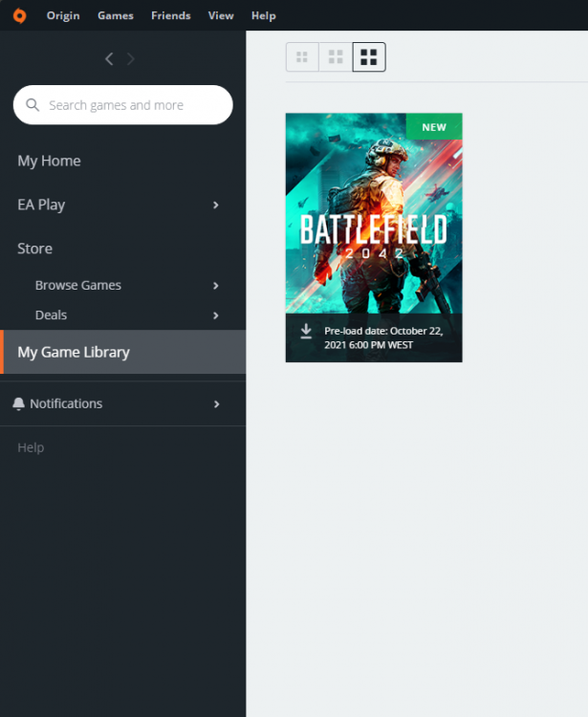Go forward with the right arrow
Screen dimensions: 588x717
pos(131,59)
